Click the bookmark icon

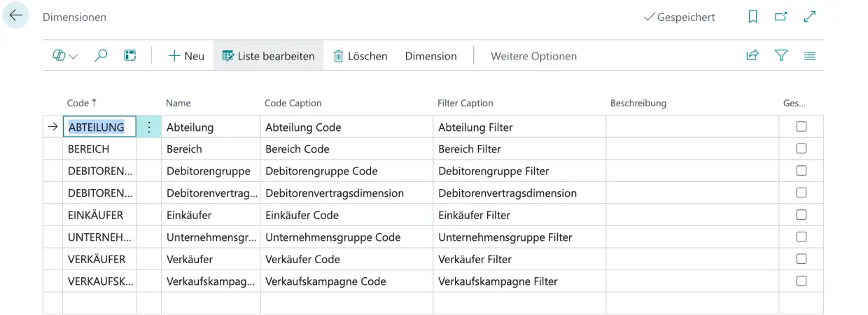[x=753, y=17]
